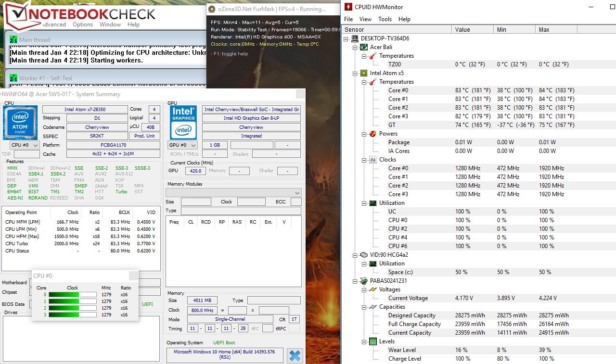The height and width of the screenshot is (364, 616).
Task: Close the CPU #0 clock popup window
Action: click(x=133, y=276)
